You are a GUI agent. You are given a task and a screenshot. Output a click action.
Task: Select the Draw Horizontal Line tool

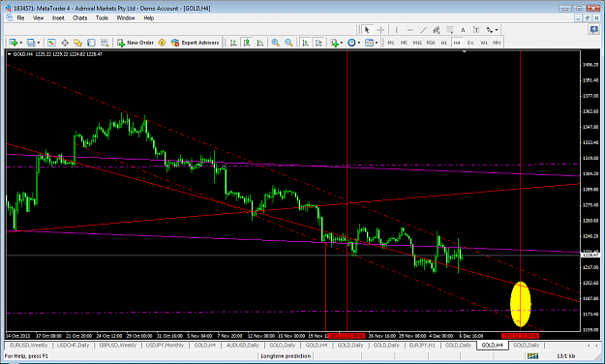[409, 30]
